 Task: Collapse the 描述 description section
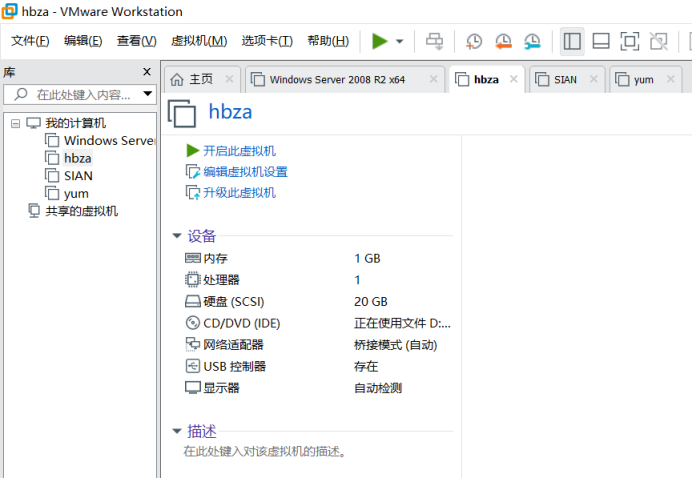click(x=177, y=431)
